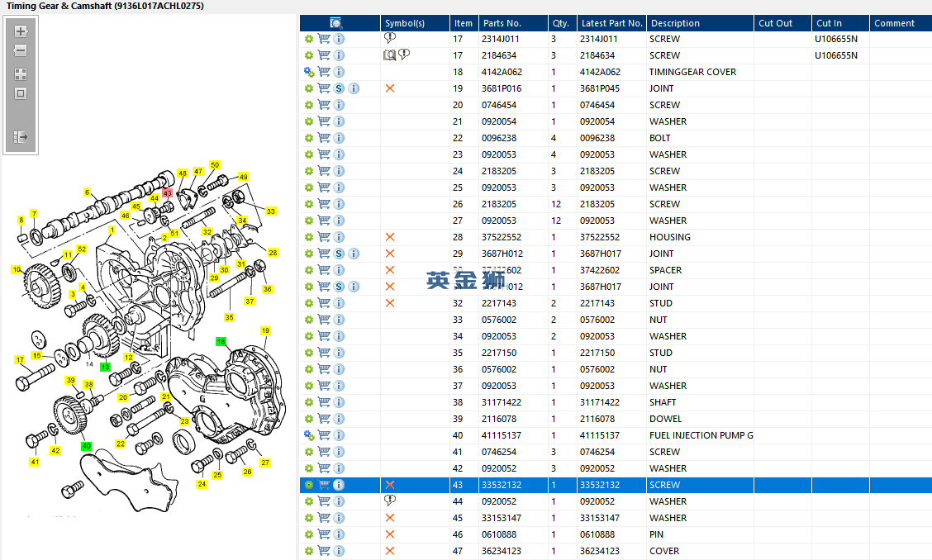Click second info icon on item 31 row
Image resolution: width=932 pixels, height=560 pixels.
(354, 287)
